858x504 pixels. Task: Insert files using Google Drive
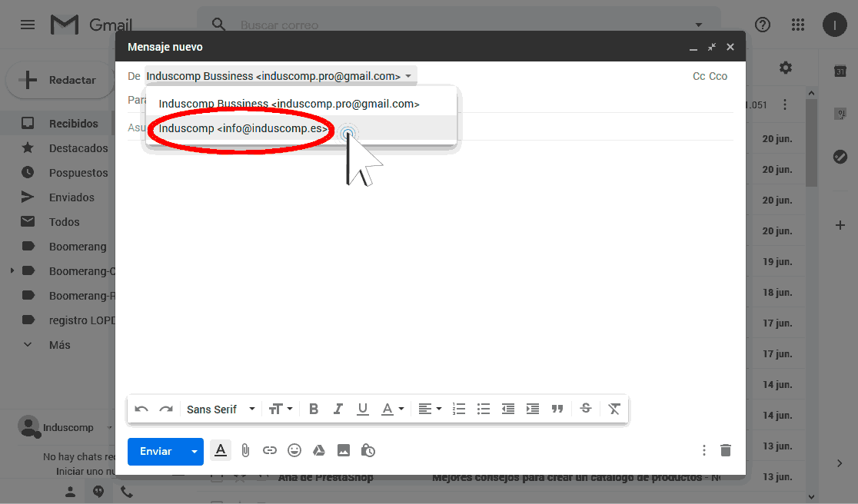[318, 450]
